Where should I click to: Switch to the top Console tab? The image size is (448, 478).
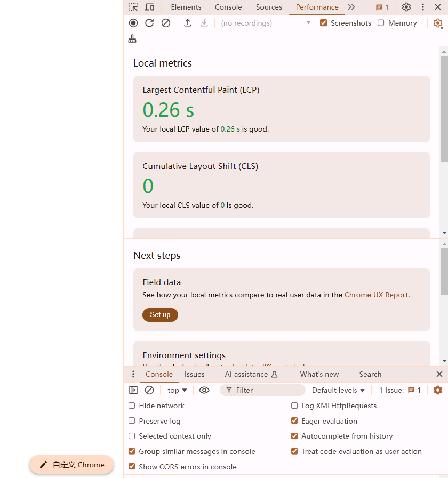pyautogui.click(x=228, y=7)
